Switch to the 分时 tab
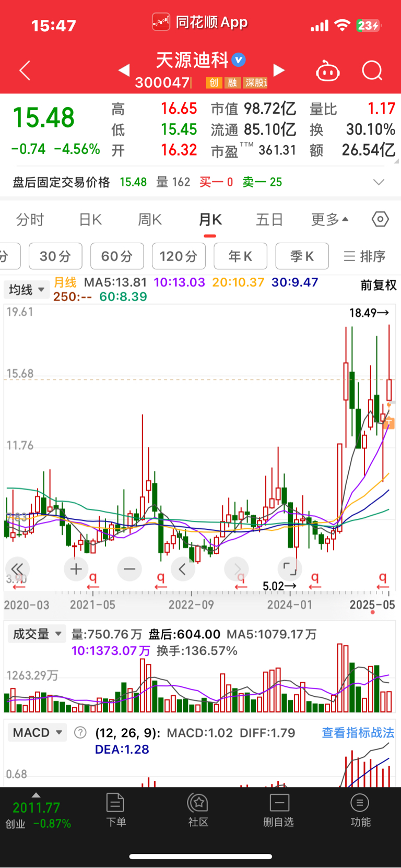The image size is (401, 868). click(30, 220)
